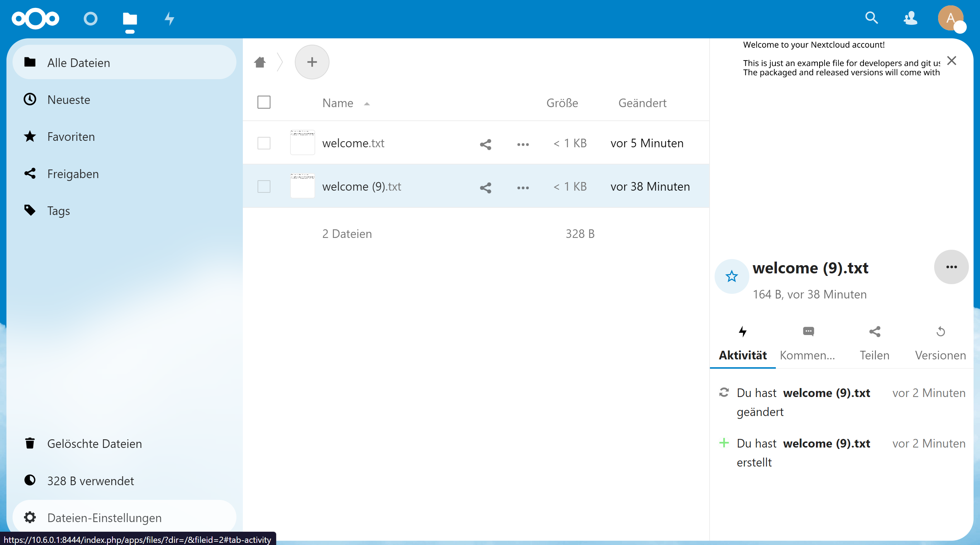Click the search magnifier icon
This screenshot has height=545, width=980.
click(871, 18)
